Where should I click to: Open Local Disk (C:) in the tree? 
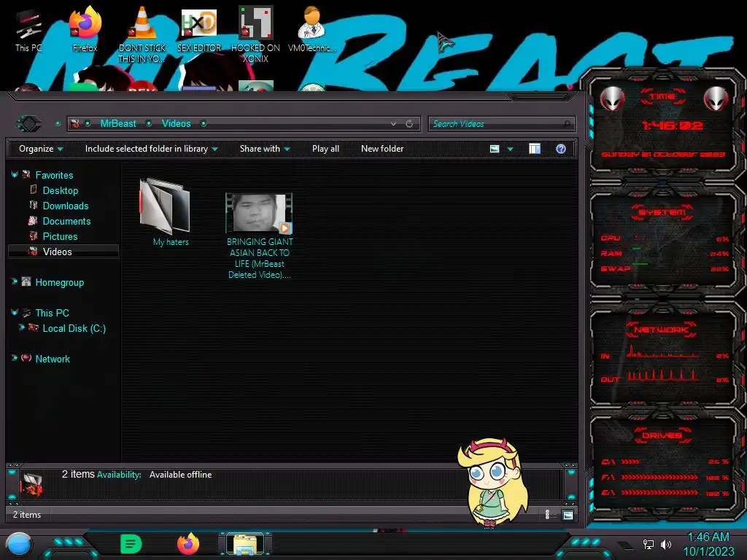(x=74, y=328)
